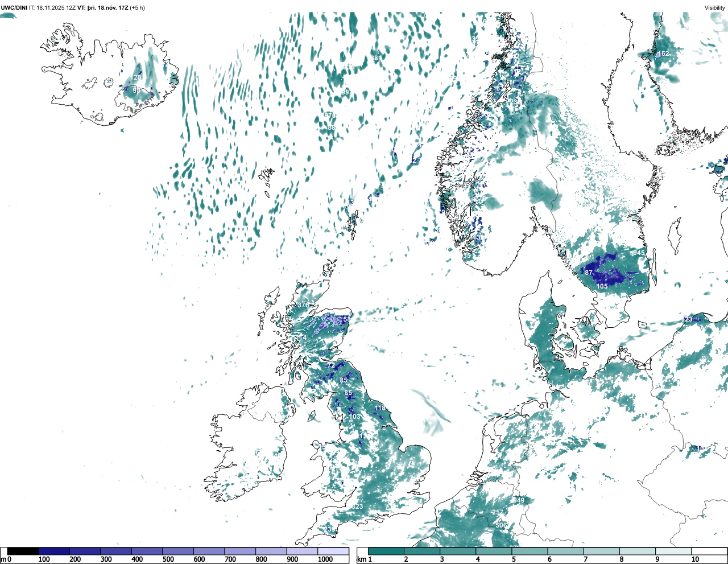Image resolution: width=728 pixels, height=564 pixels.
Task: Select the 1–2 km dark teal swatch
Action: (x=386, y=551)
